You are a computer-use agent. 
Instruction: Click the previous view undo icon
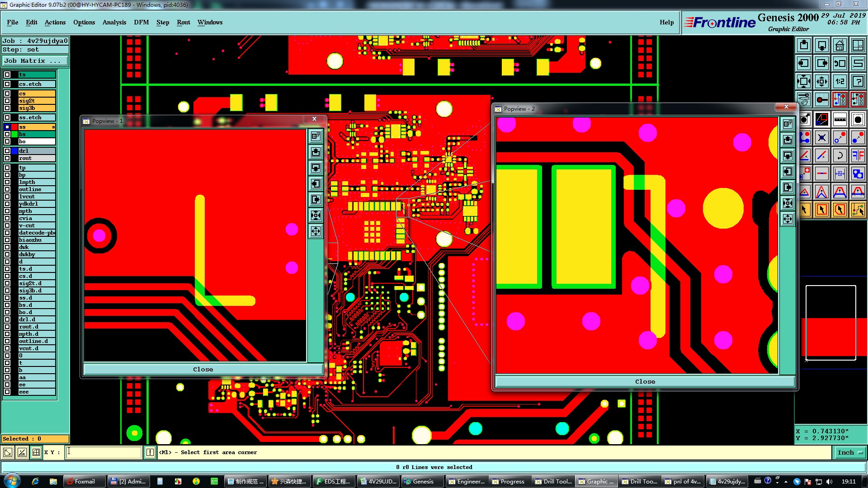[x=840, y=63]
